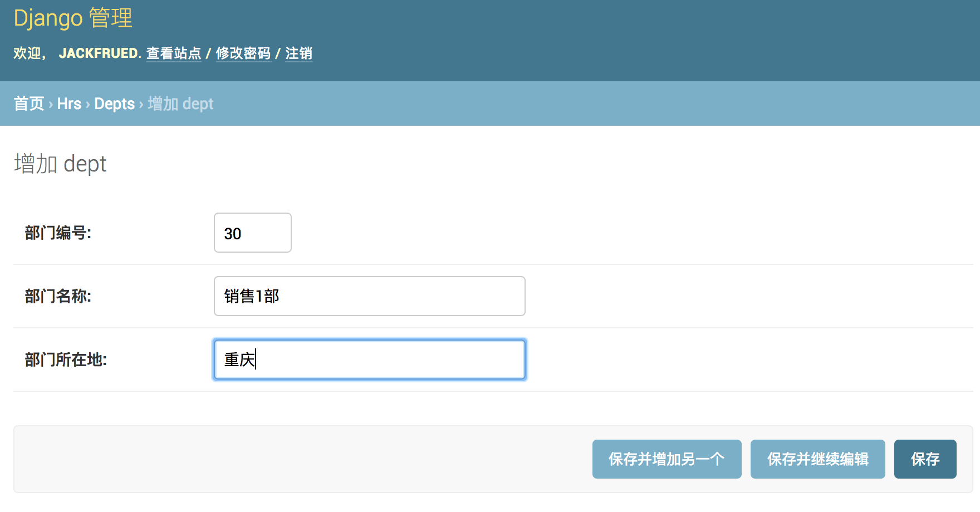Click the 部门所在地 field label
Image resolution: width=980 pixels, height=512 pixels.
click(x=66, y=360)
